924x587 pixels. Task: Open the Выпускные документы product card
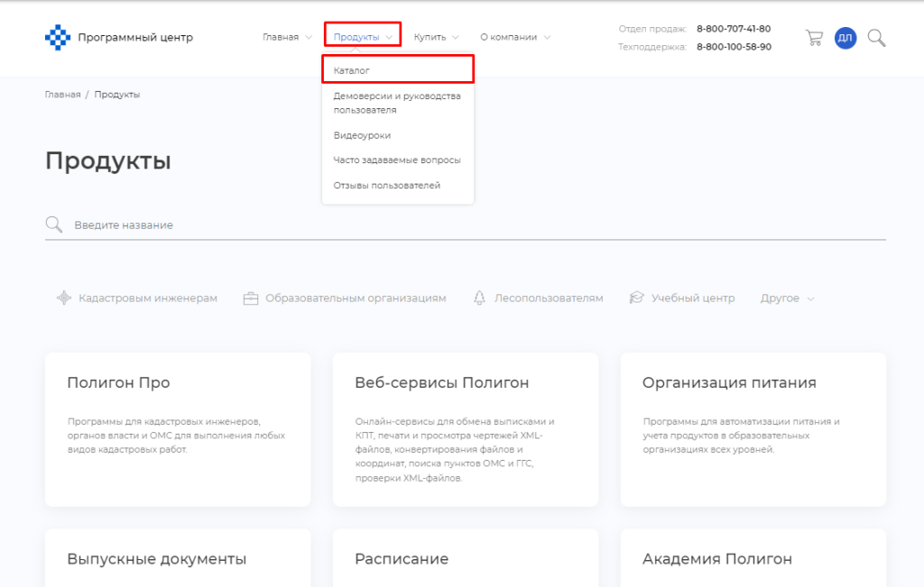[178, 557]
